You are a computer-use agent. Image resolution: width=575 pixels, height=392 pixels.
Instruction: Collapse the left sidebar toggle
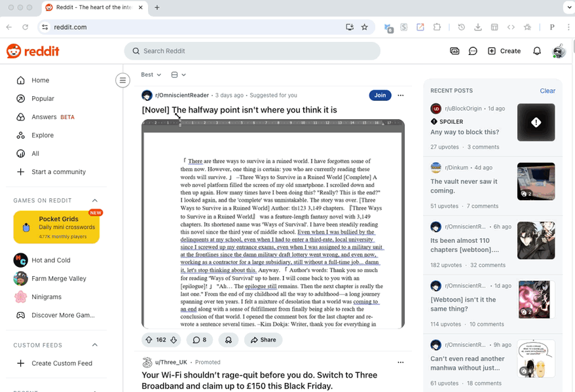(x=122, y=80)
